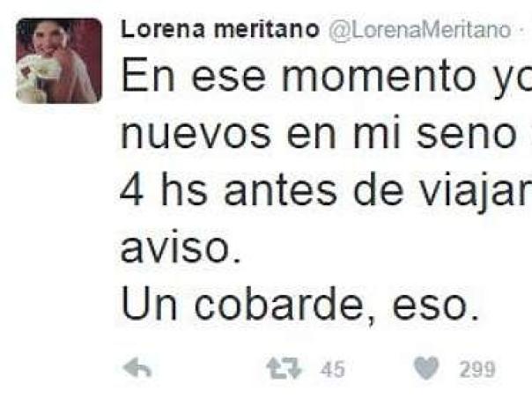The width and height of the screenshot is (532, 399).
Task: Open the retweet count showing 45
Action: (x=333, y=369)
